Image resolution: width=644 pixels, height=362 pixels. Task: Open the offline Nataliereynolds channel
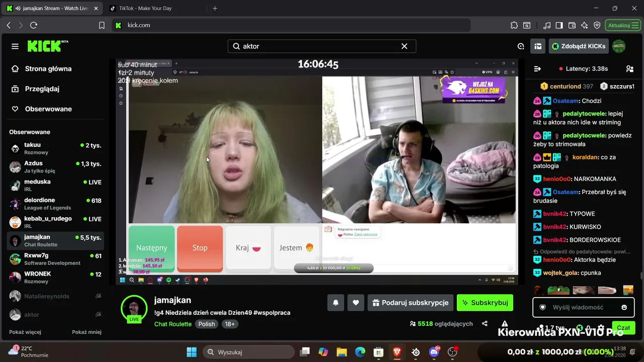[55, 296]
